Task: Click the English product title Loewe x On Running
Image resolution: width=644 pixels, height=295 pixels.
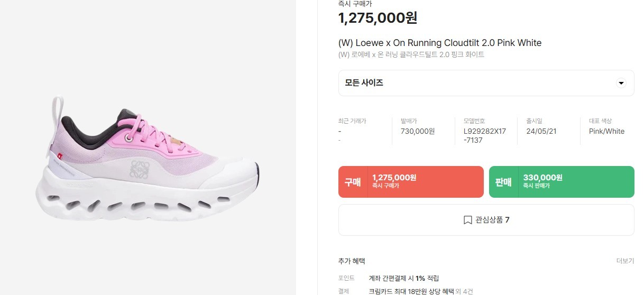Action: click(439, 43)
